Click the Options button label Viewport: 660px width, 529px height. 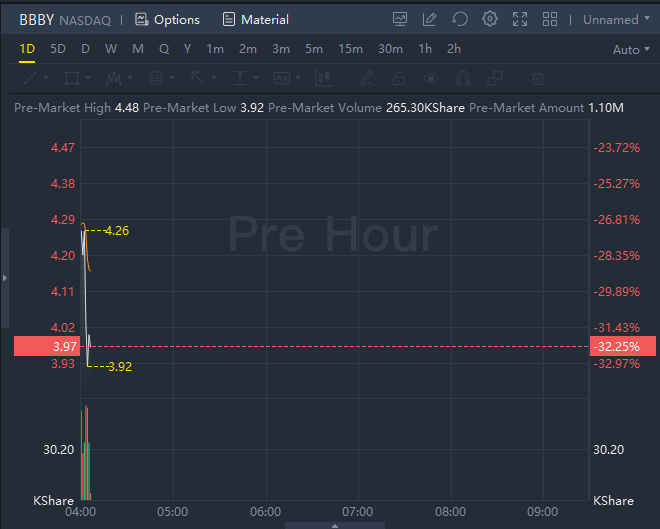tap(177, 20)
